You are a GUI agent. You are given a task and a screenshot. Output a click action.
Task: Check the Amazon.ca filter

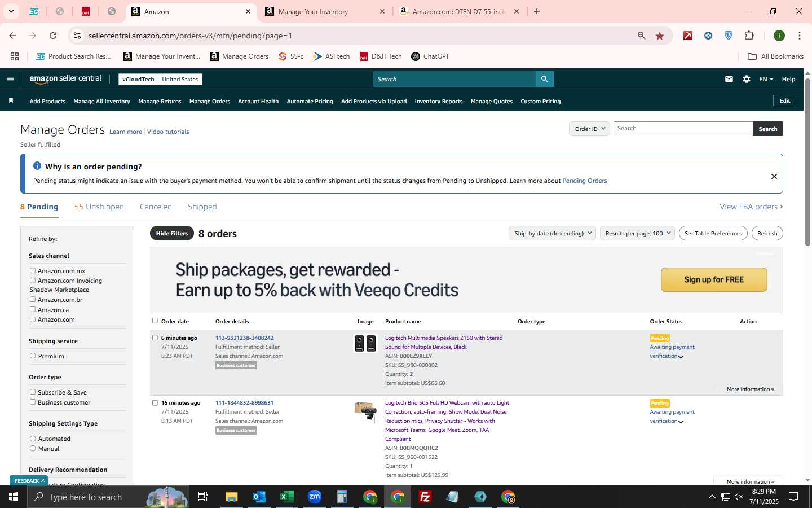click(x=33, y=310)
